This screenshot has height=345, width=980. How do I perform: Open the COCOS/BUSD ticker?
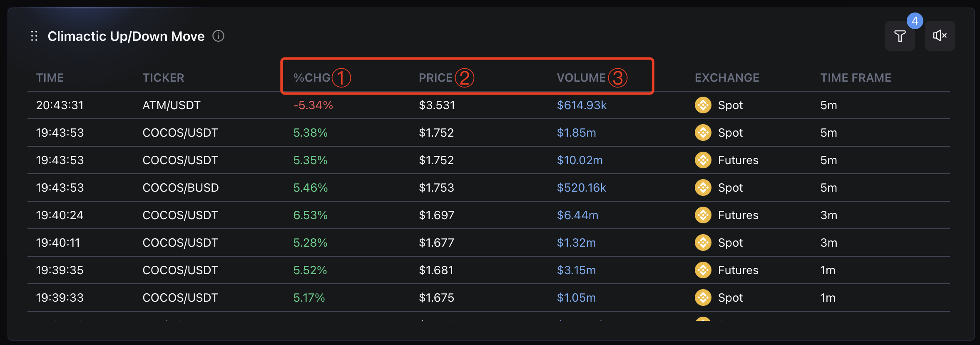[181, 187]
